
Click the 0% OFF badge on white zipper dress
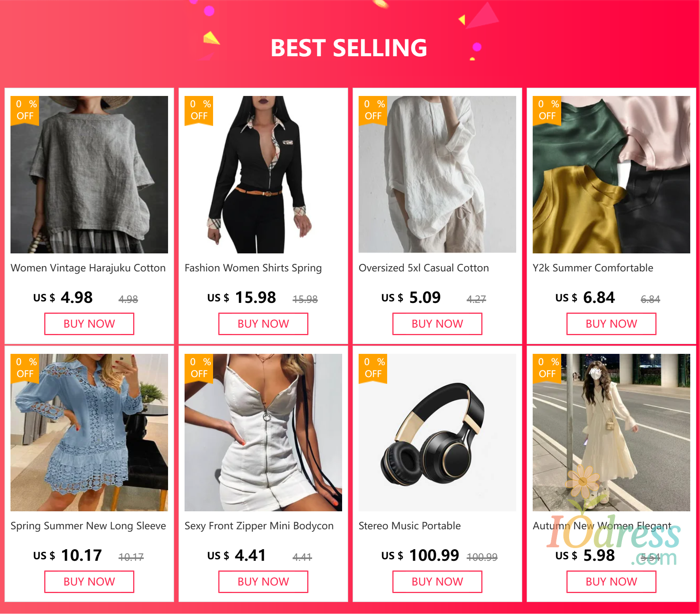(x=199, y=368)
